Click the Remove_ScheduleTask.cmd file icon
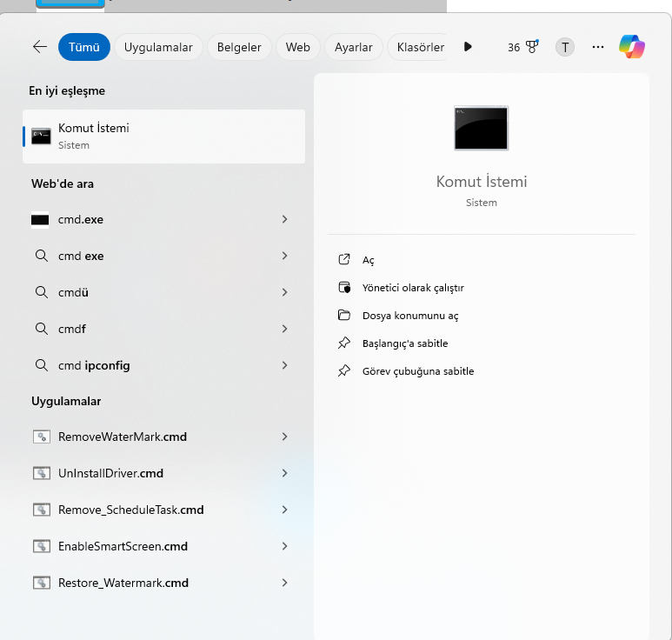Image resolution: width=672 pixels, height=640 pixels. (x=42, y=510)
